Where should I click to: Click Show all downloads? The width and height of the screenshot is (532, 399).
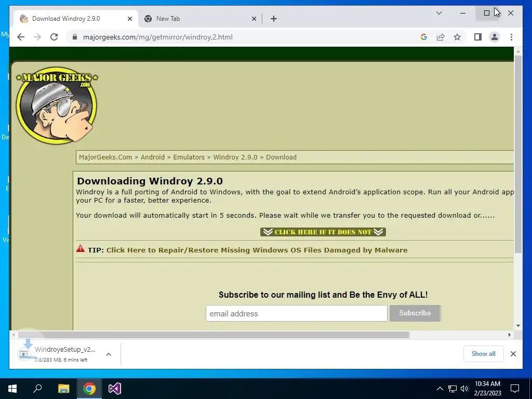tap(484, 354)
